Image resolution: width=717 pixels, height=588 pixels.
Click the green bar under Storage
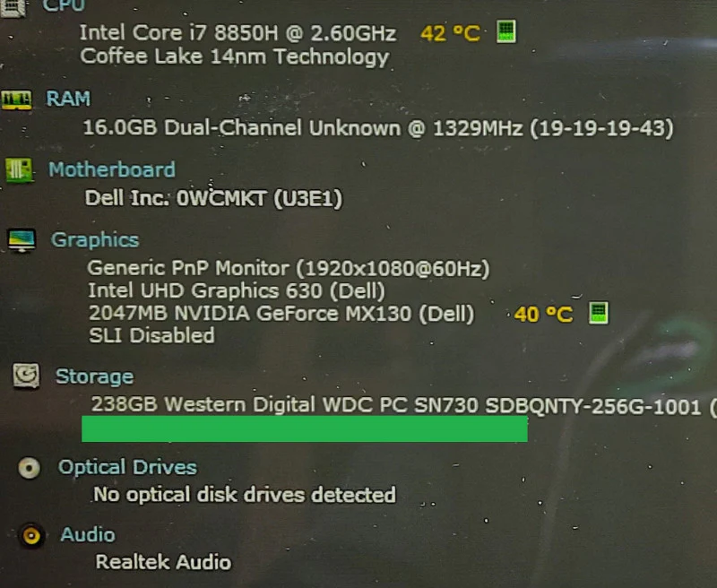tap(305, 428)
